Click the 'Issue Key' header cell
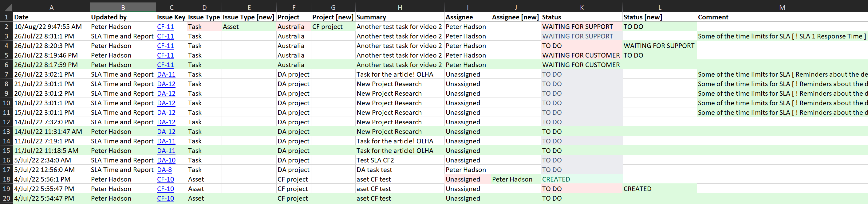 pyautogui.click(x=171, y=17)
